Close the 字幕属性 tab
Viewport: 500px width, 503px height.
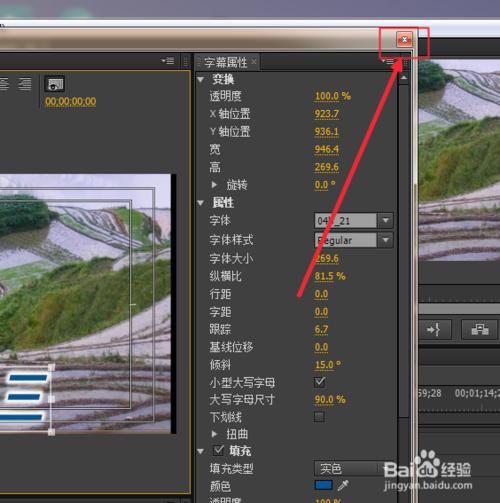[254, 62]
